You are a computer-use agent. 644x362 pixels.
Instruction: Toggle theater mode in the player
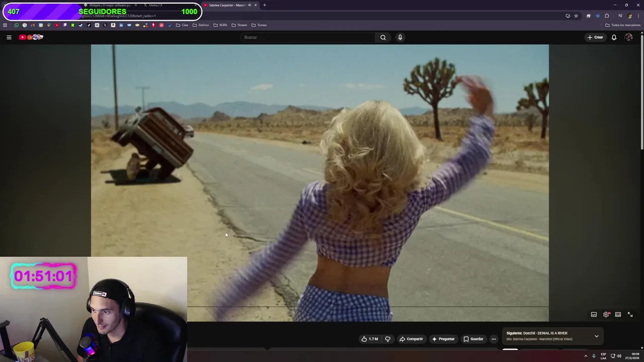618,314
